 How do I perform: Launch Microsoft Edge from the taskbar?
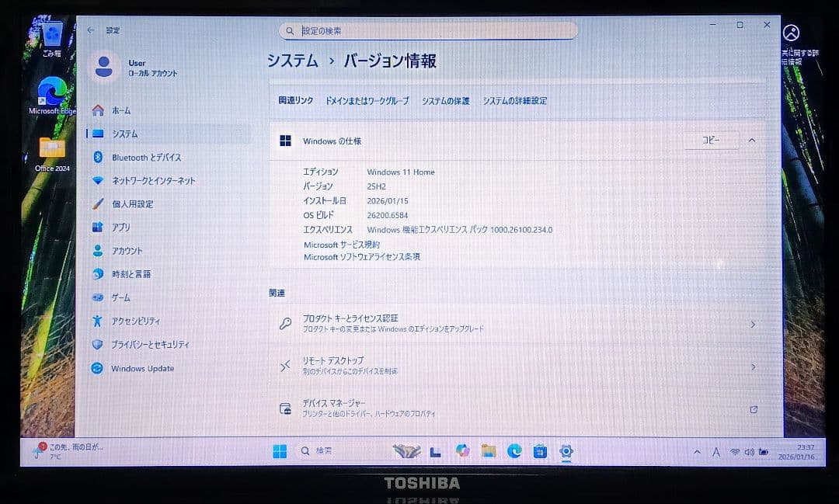coord(514,451)
